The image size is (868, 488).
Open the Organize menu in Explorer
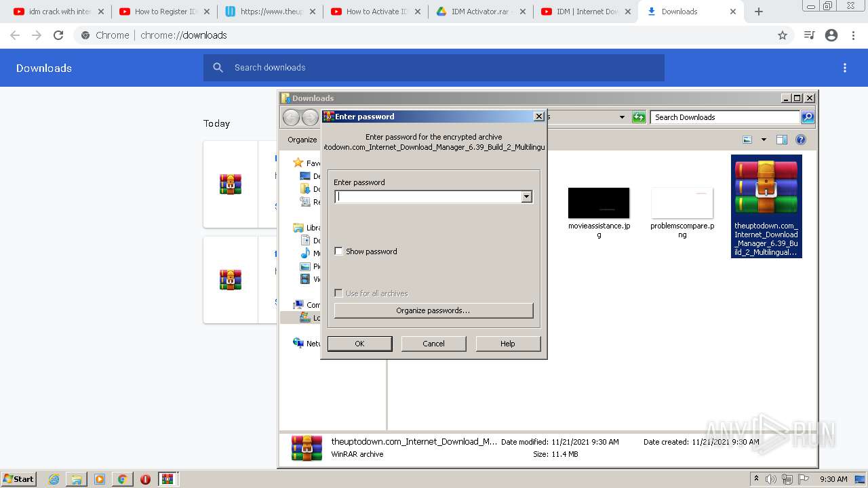pos(302,140)
